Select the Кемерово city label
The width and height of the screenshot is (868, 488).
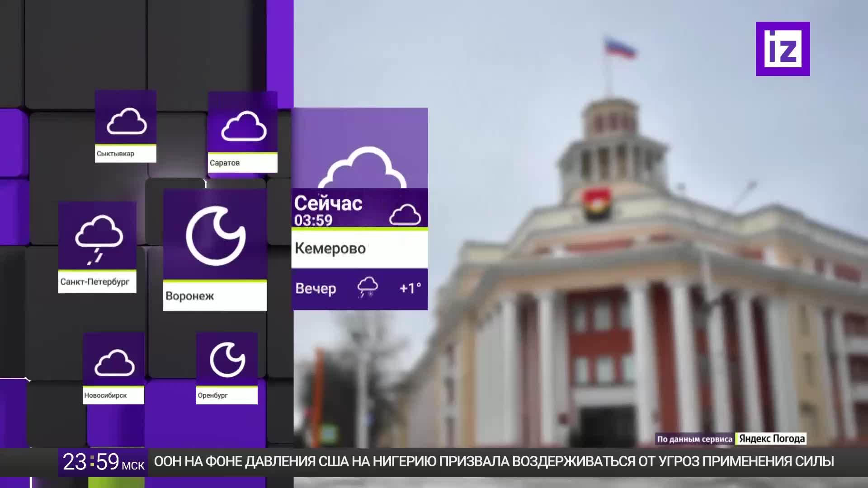[330, 249]
